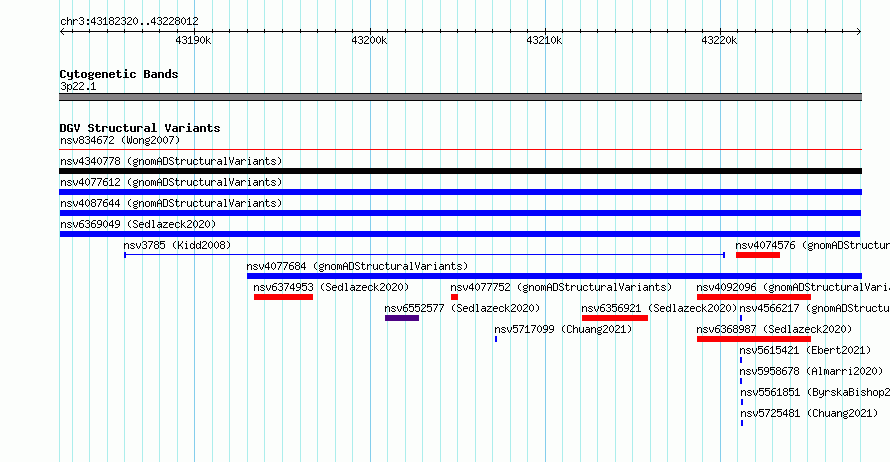Open variant label nsv4074576
This screenshot has width=890, height=462.
coord(812,245)
